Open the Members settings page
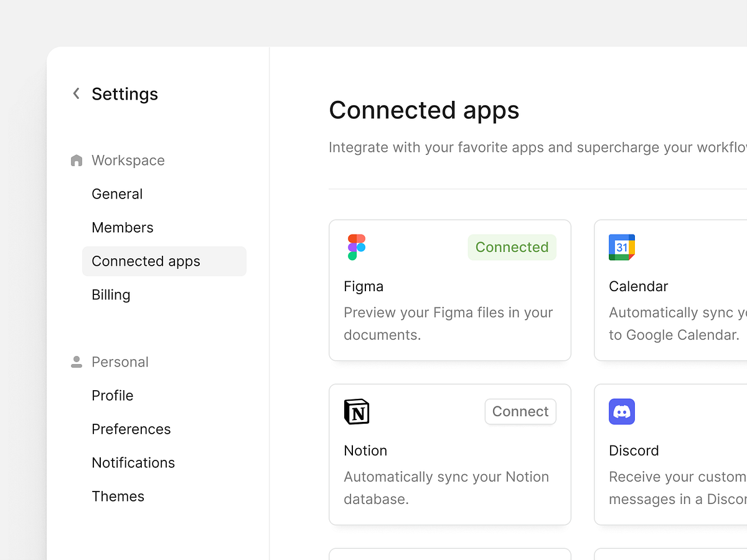This screenshot has width=747, height=560. tap(122, 228)
